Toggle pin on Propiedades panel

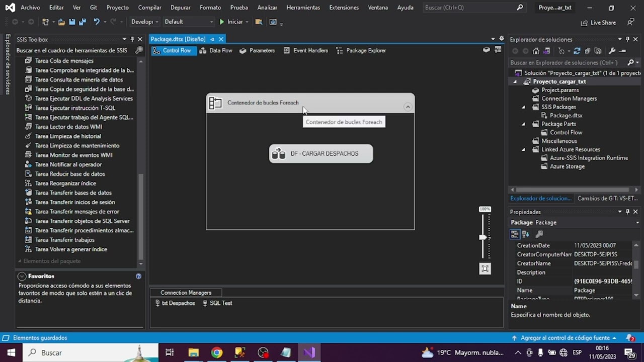tap(627, 212)
